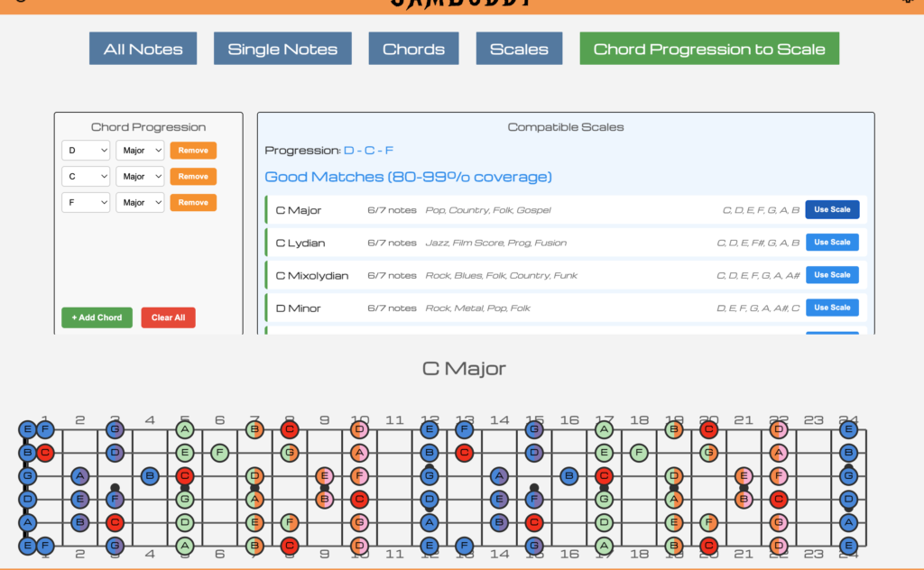The width and height of the screenshot is (924, 570).
Task: Click the 'Rock, Metal, Pop, Folk' genre text
Action: (x=478, y=308)
